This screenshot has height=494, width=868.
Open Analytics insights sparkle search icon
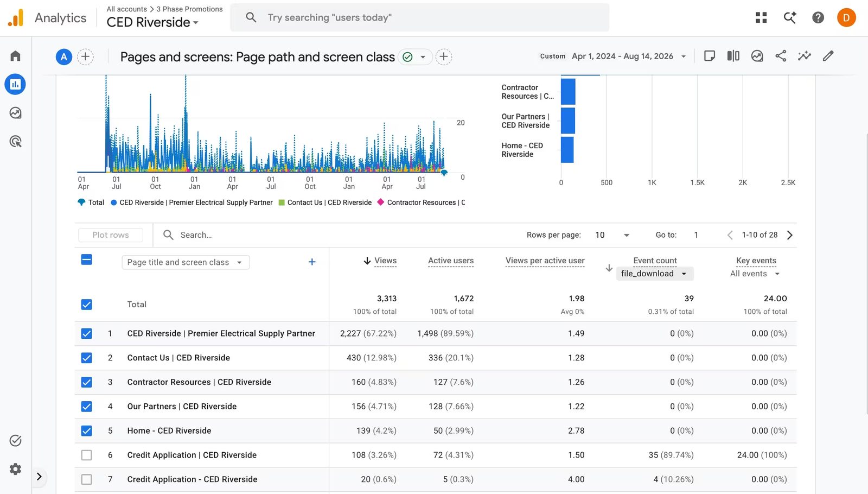790,18
